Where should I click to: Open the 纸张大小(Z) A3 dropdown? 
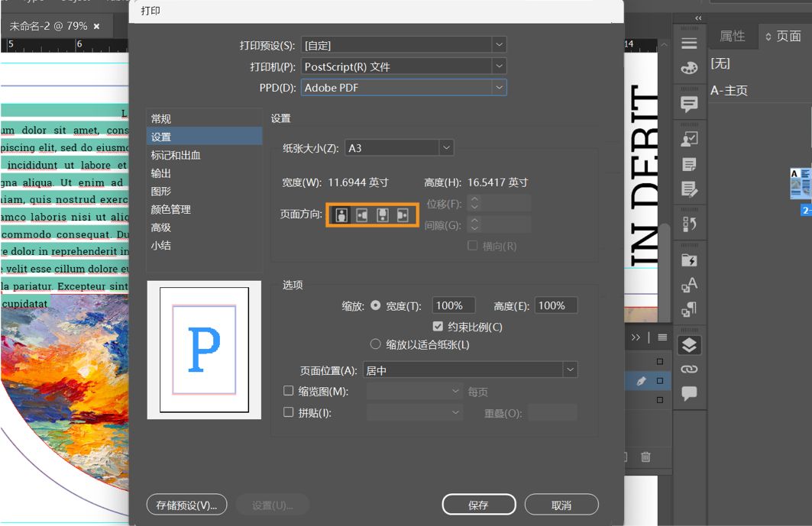[x=400, y=148]
